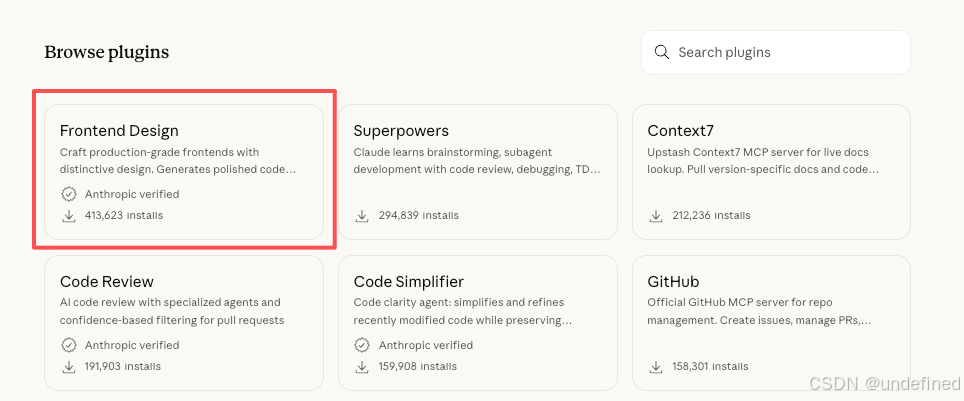Click the 'Claude learns brainstorming' description

(477, 161)
